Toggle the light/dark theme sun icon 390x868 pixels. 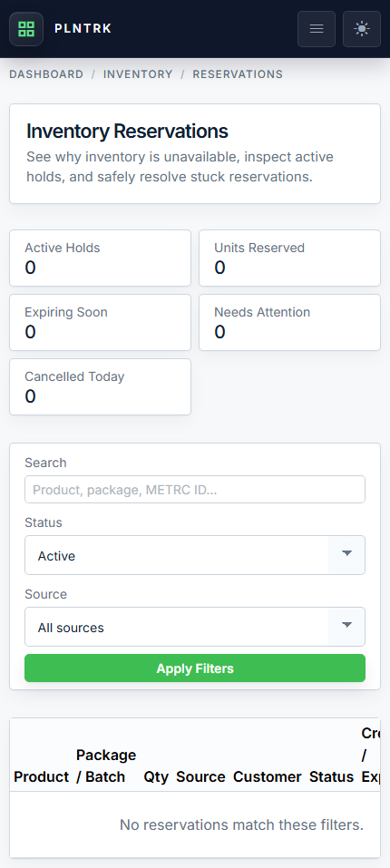[x=362, y=29]
